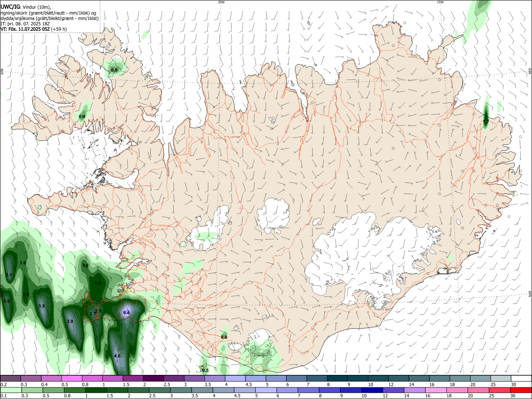The image size is (532, 399).
Task: Click the 1.4 precipitation value label
Action: [26, 294]
